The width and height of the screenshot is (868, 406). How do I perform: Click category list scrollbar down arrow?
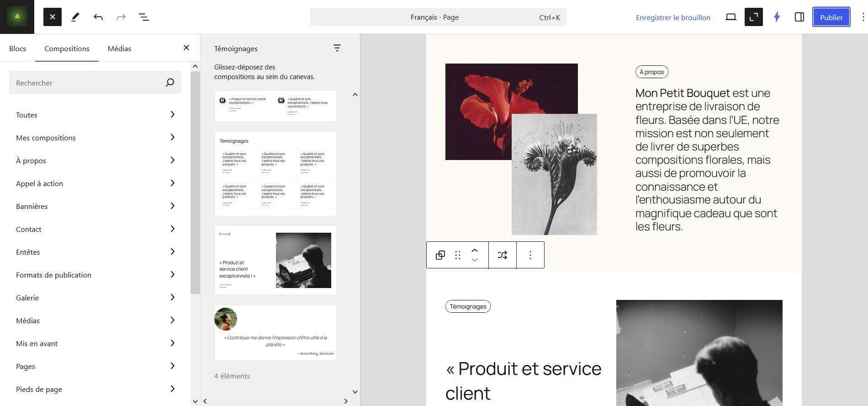point(196,401)
